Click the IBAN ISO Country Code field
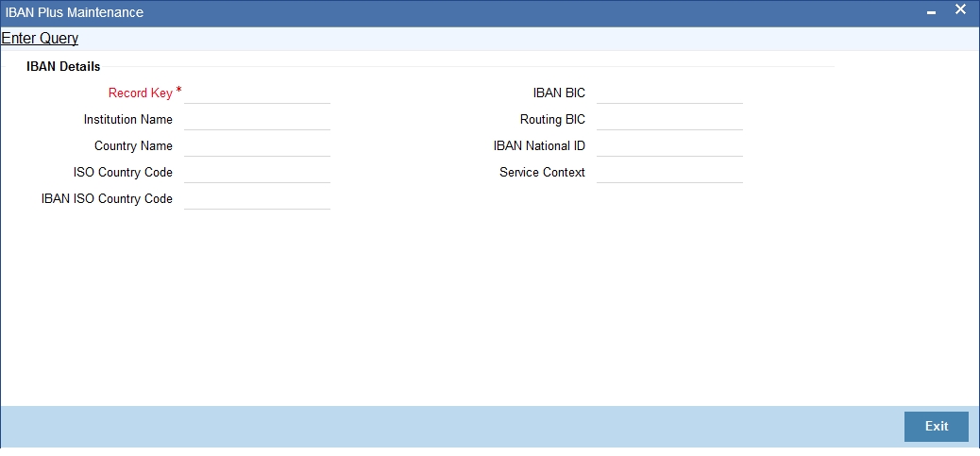Image resolution: width=980 pixels, height=456 pixels. 257,198
